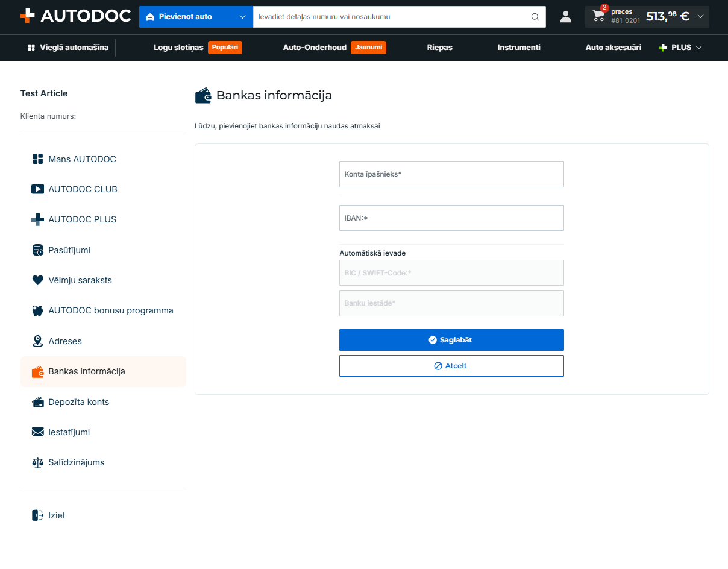Click the Vēlmju saraksts heart icon
This screenshot has height=569, width=728.
[x=37, y=280]
